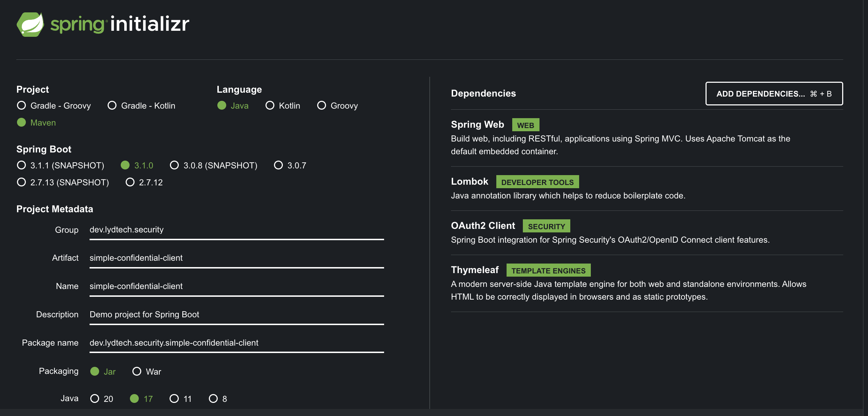Select Java version 20
Image resolution: width=868 pixels, height=416 pixels.
[102, 399]
